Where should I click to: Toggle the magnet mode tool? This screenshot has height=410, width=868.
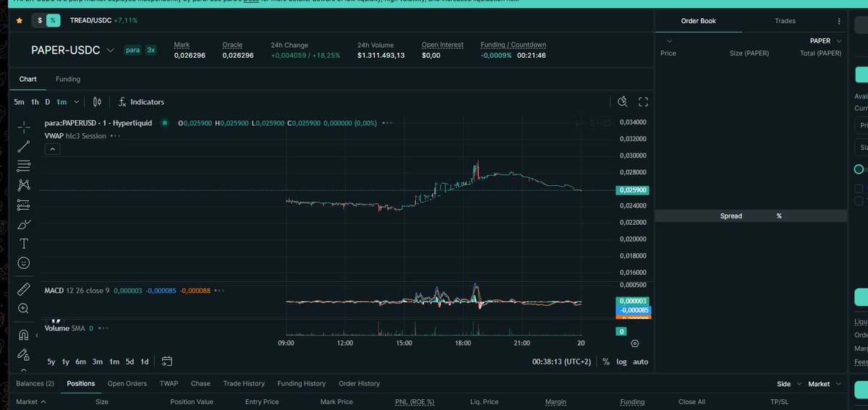pyautogui.click(x=23, y=335)
